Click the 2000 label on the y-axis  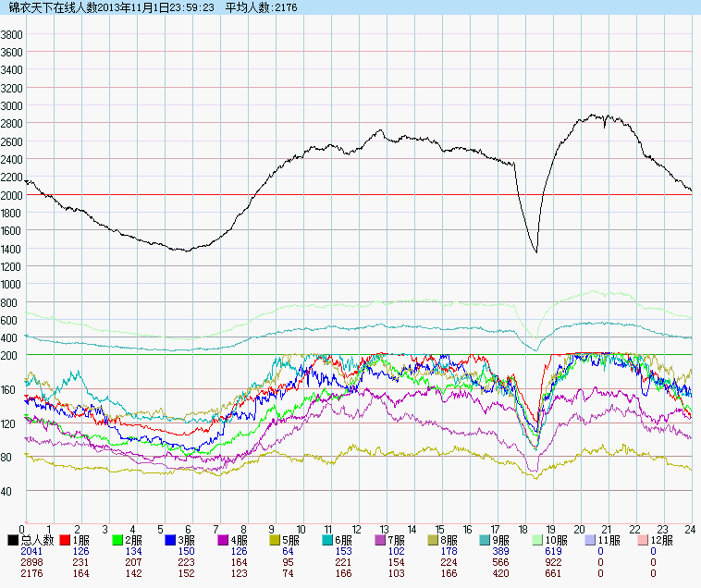[12, 195]
